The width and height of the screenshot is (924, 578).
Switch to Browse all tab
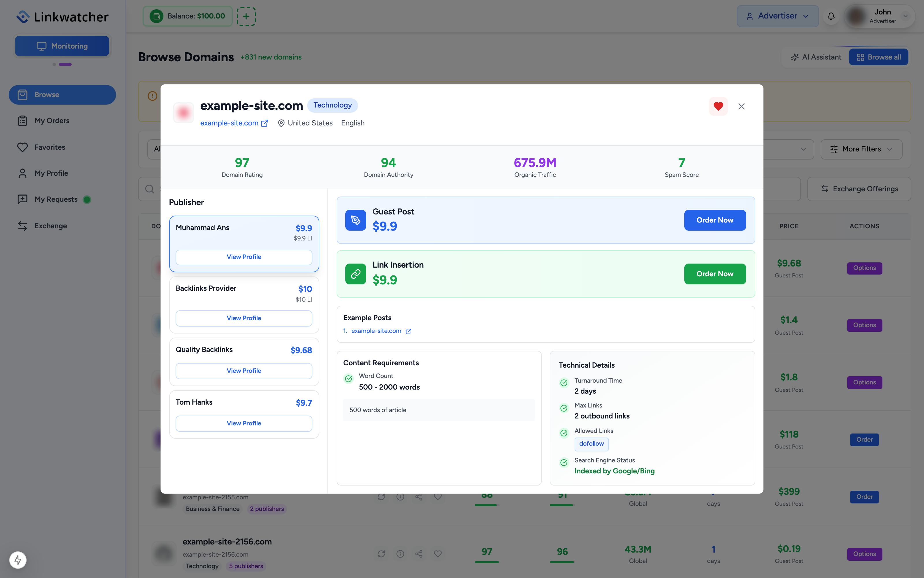coord(878,57)
